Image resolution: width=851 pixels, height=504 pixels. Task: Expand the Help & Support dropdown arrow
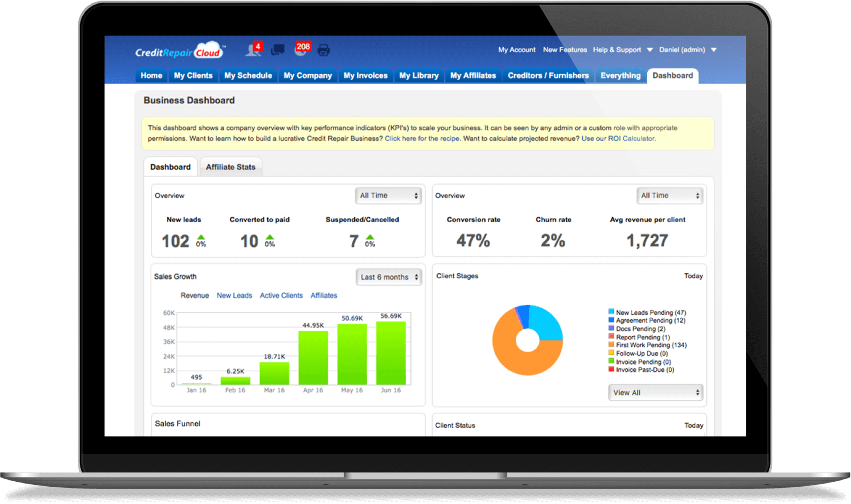650,50
